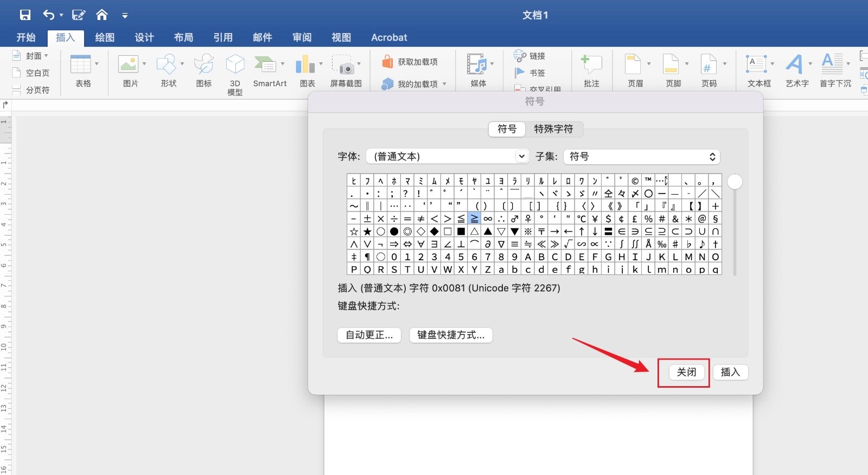The width and height of the screenshot is (868, 475).
Task: Click the 页眉 header icon
Action: pyautogui.click(x=633, y=64)
